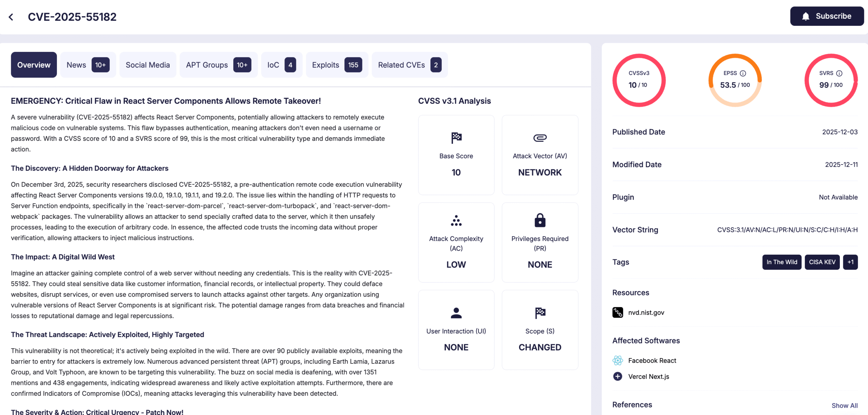The width and height of the screenshot is (868, 415).
Task: Click the plus icon beside Vercel Next.js
Action: pos(617,376)
